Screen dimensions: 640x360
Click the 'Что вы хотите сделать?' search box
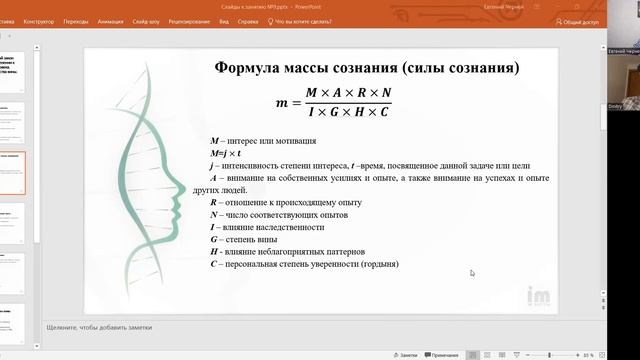point(300,22)
